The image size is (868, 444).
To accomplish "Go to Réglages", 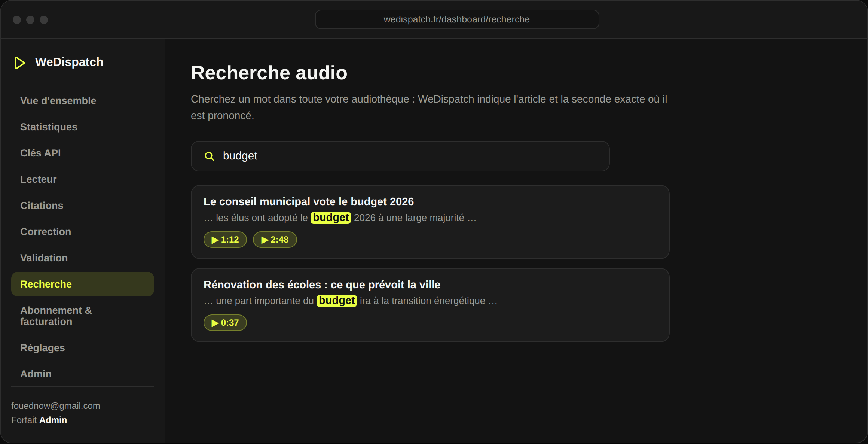I will tap(83, 348).
